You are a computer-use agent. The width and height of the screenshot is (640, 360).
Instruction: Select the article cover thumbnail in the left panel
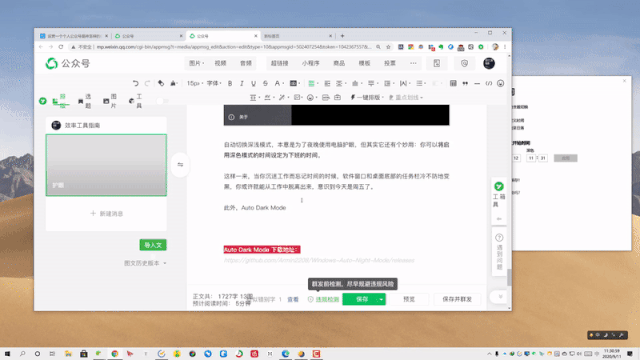pos(106,165)
